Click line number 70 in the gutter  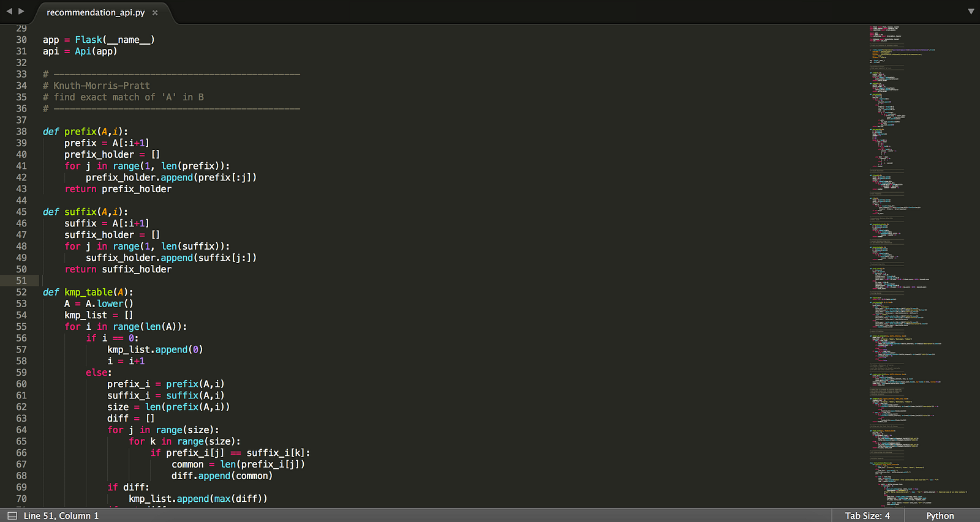click(x=21, y=499)
